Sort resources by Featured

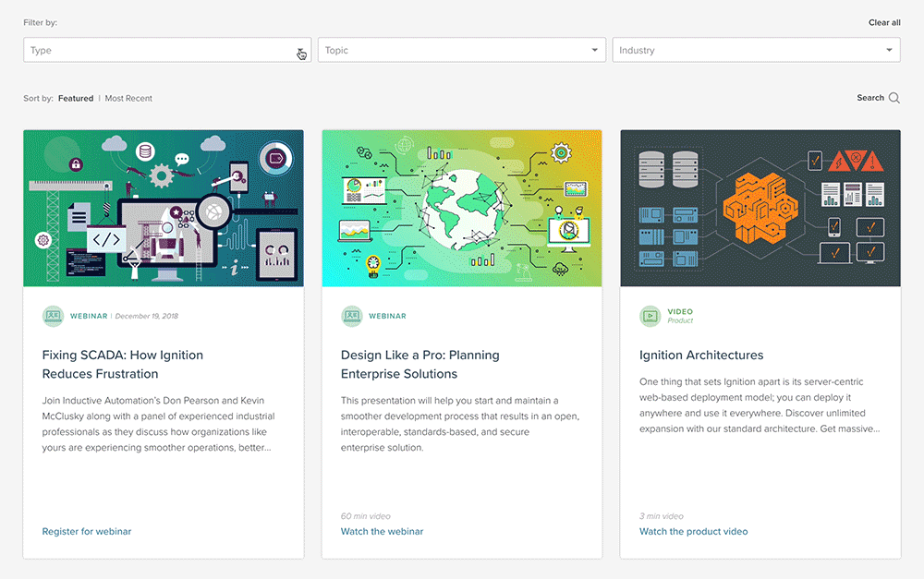click(76, 99)
